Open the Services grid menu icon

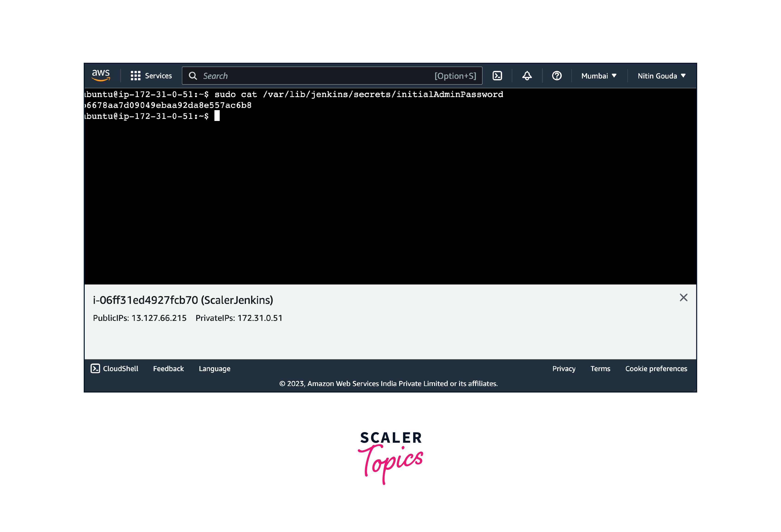coord(135,76)
